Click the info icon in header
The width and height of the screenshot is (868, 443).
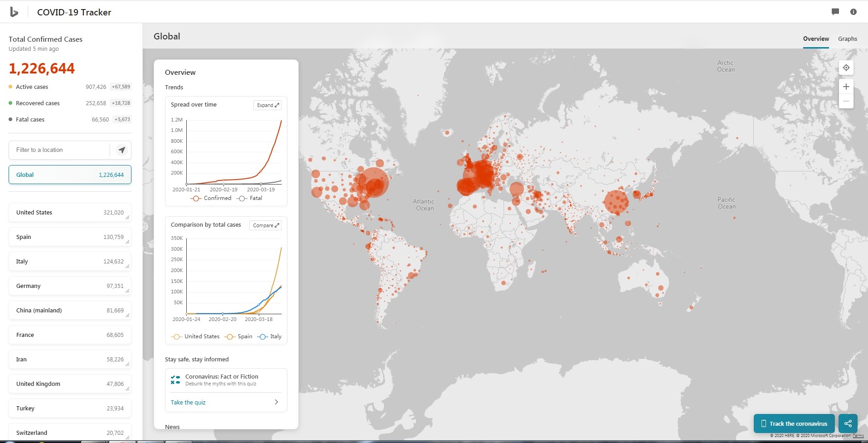(853, 12)
